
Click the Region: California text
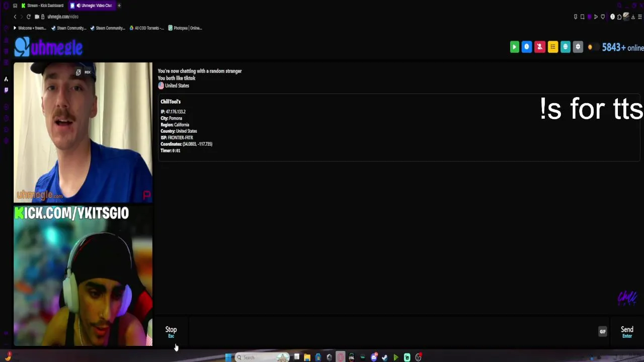175,125
